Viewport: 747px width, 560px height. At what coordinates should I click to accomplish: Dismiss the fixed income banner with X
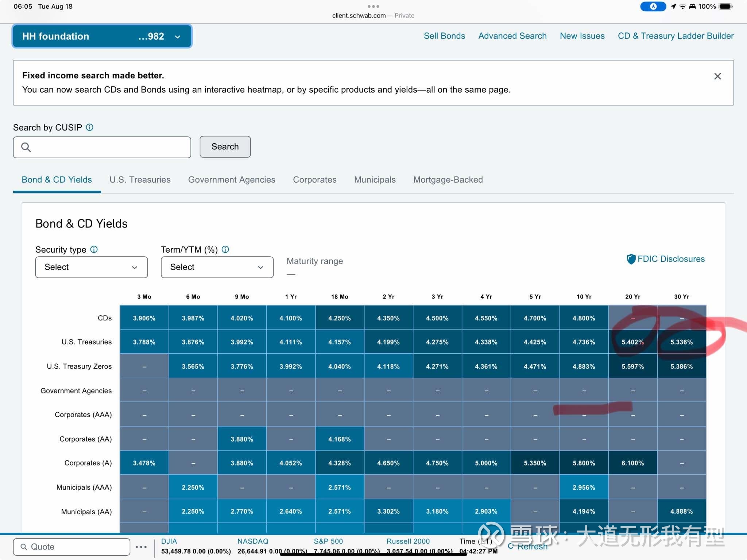717,76
